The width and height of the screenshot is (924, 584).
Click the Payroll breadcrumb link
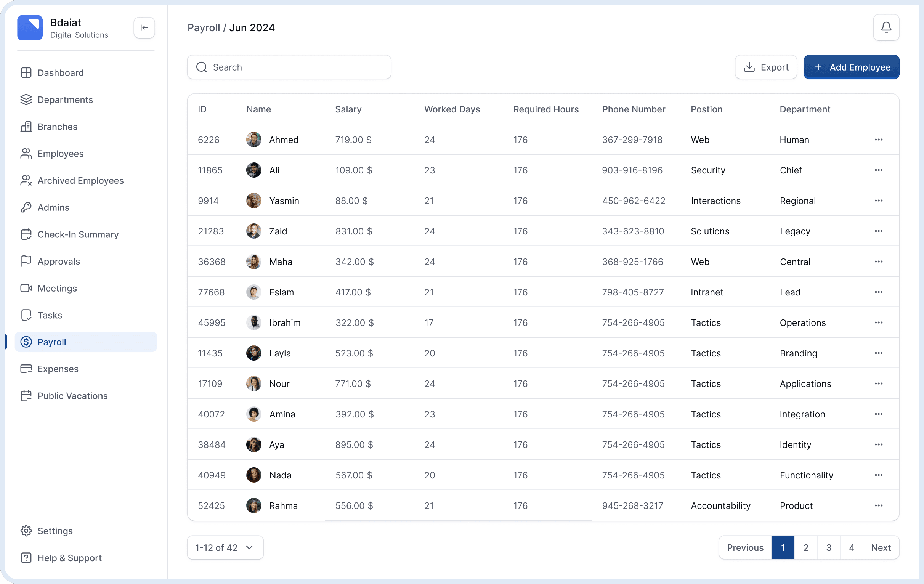tap(204, 27)
